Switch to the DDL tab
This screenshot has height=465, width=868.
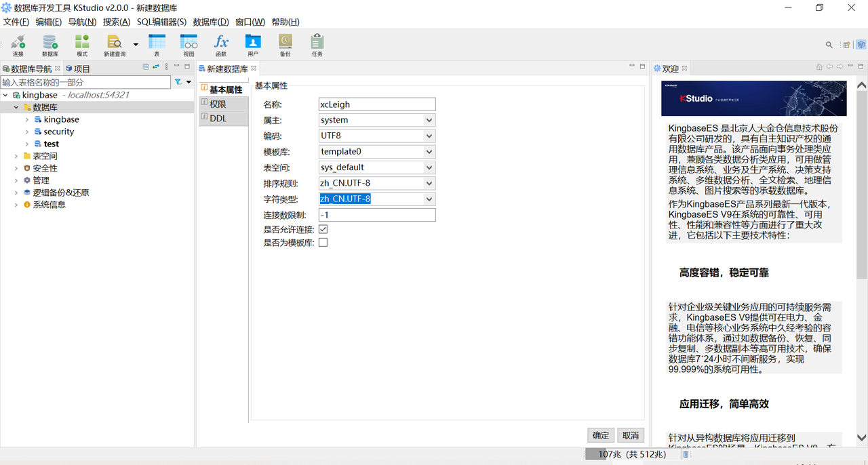click(x=224, y=118)
